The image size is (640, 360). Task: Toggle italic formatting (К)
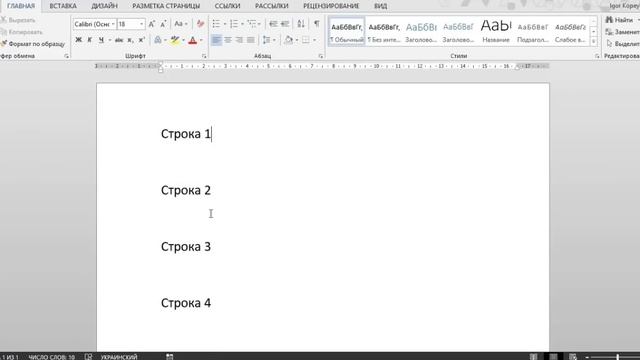(x=90, y=40)
